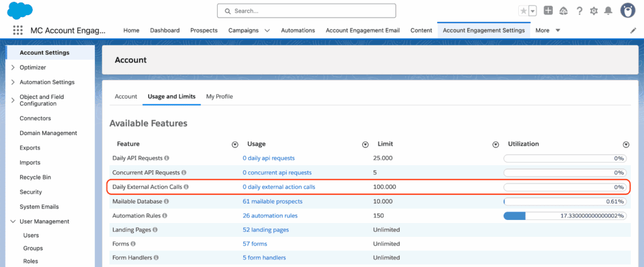The height and width of the screenshot is (267, 644).
Task: Open the Feature column sort menu
Action: (x=235, y=144)
